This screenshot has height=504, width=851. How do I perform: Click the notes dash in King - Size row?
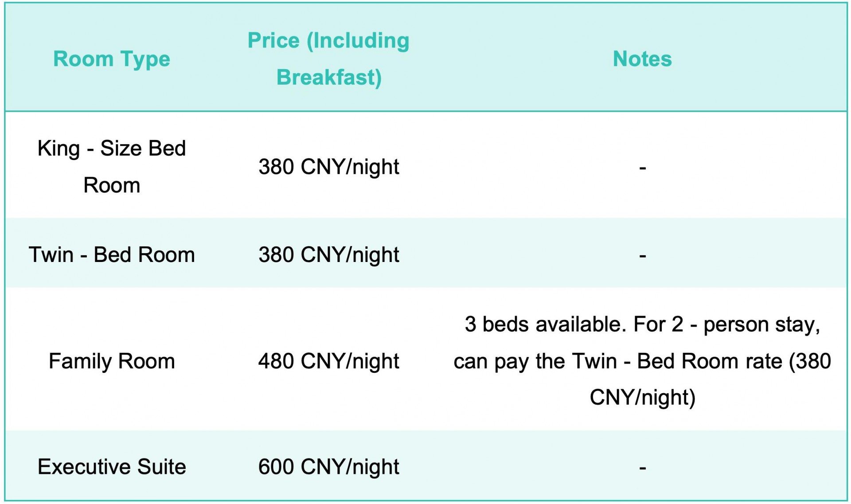tap(642, 168)
